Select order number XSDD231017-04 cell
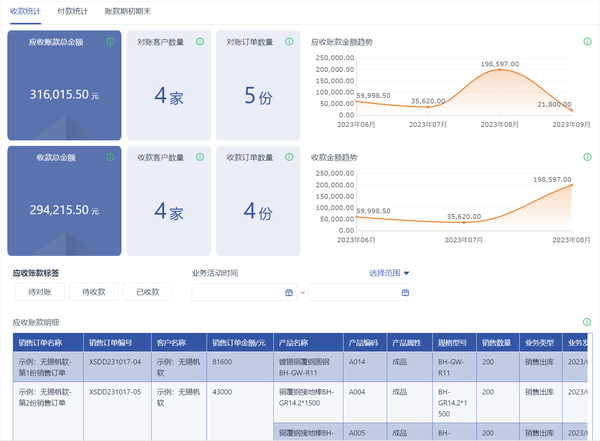 117,367
